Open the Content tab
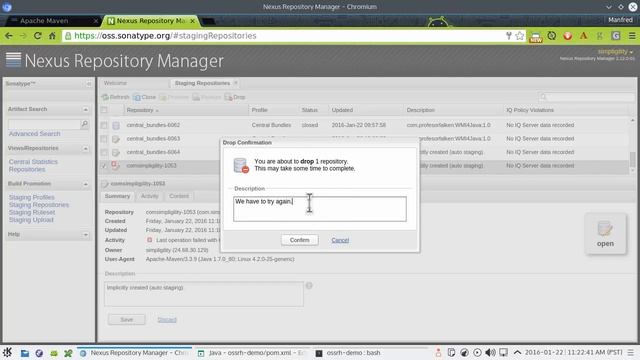 (179, 196)
